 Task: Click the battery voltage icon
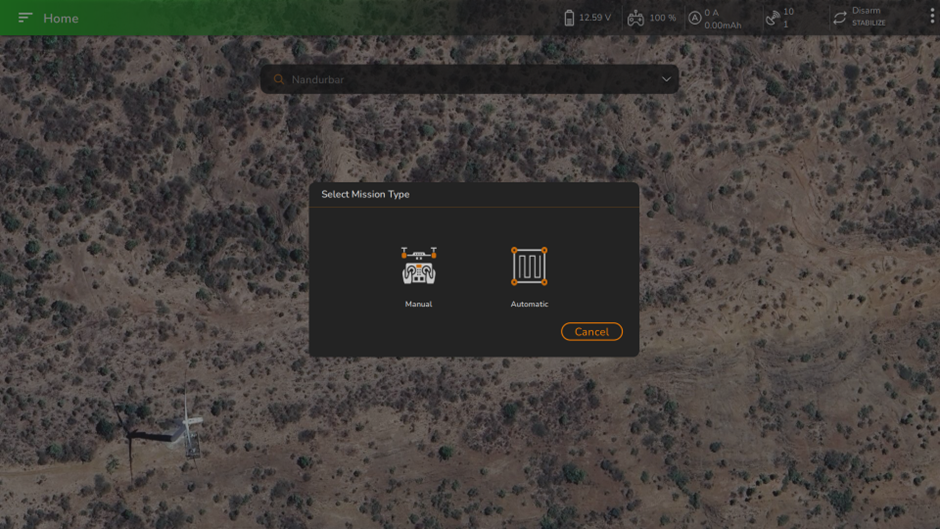tap(569, 18)
